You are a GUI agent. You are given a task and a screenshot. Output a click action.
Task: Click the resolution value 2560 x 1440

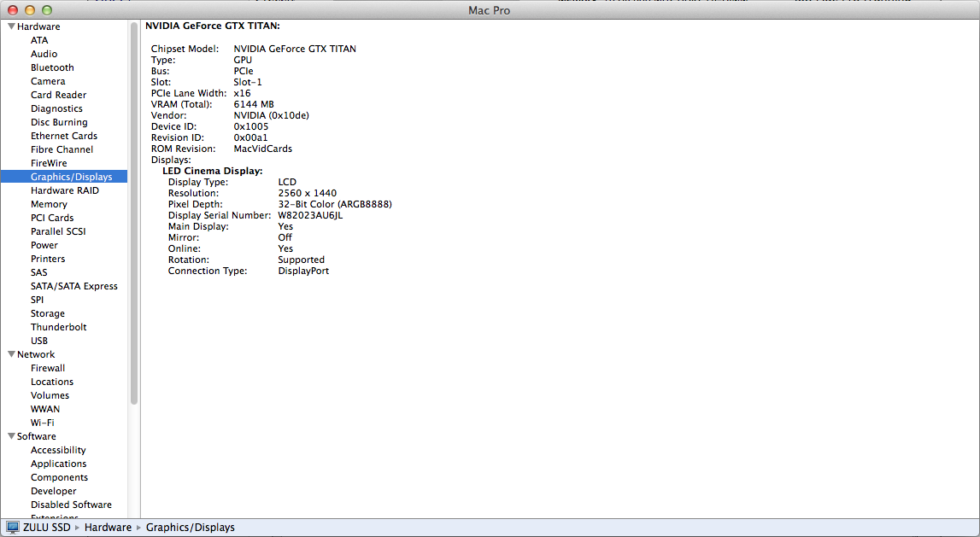pyautogui.click(x=308, y=193)
